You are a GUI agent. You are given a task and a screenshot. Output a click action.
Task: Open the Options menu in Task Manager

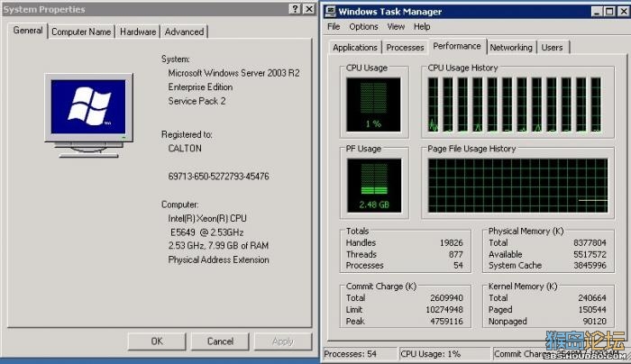[x=363, y=26]
